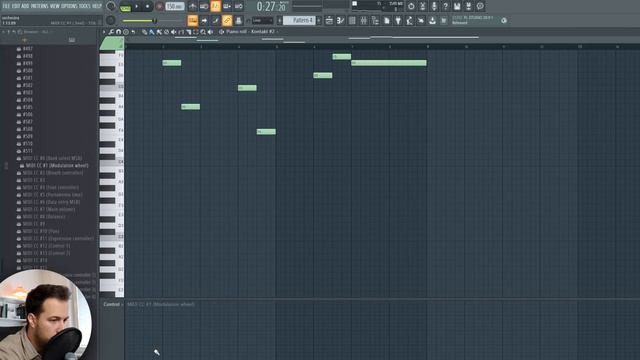Select browser item '#500'

[27, 71]
